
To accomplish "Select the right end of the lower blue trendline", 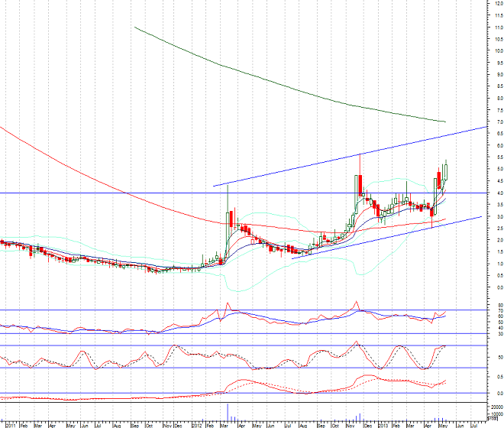I will (481, 216).
